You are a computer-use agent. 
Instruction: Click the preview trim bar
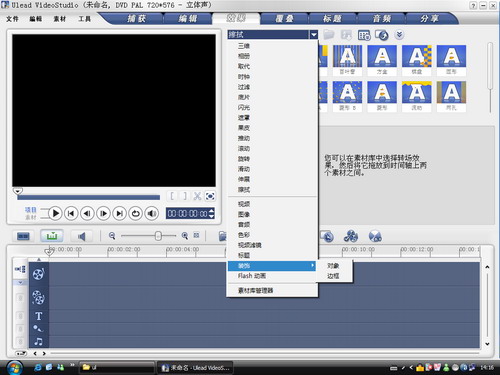[x=89, y=197]
